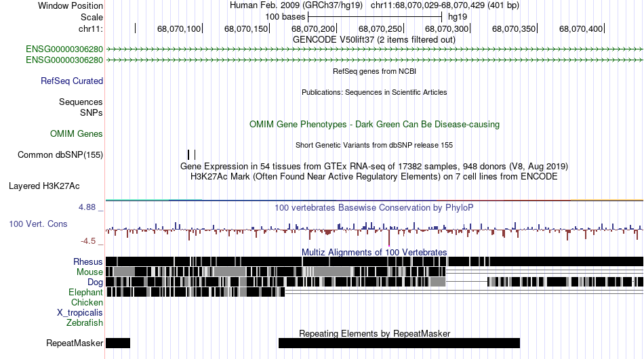Click the RefSeq Curated track label
The image size is (644, 359).
(x=72, y=81)
